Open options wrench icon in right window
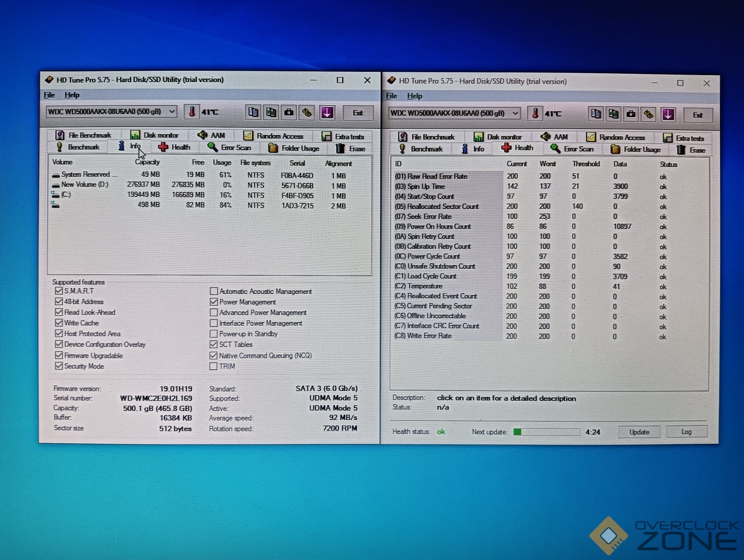 [649, 114]
